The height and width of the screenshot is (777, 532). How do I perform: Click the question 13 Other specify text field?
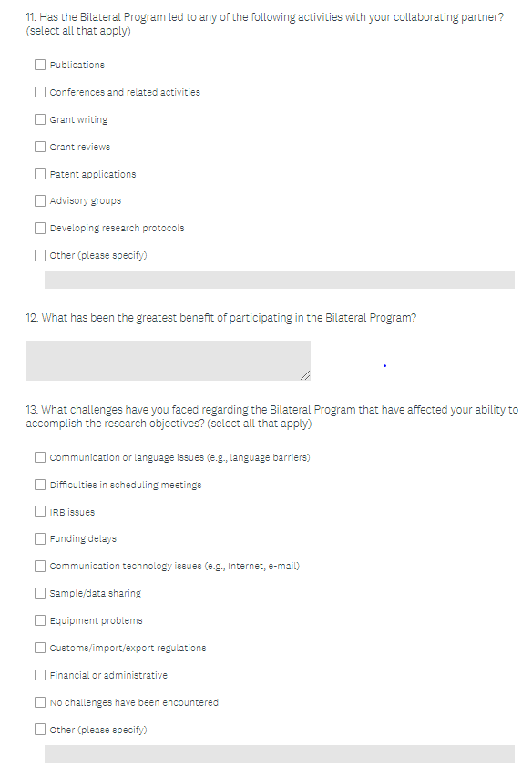coord(280,754)
